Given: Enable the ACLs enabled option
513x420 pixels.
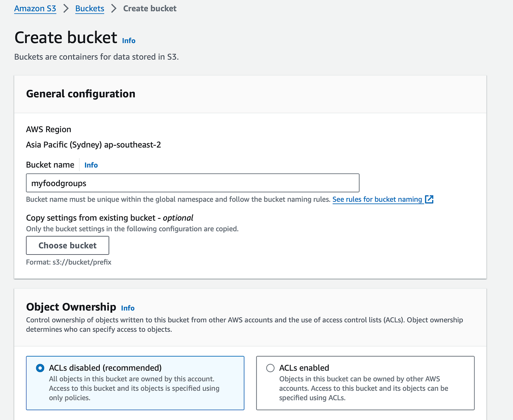Looking at the screenshot, I should click(x=270, y=368).
